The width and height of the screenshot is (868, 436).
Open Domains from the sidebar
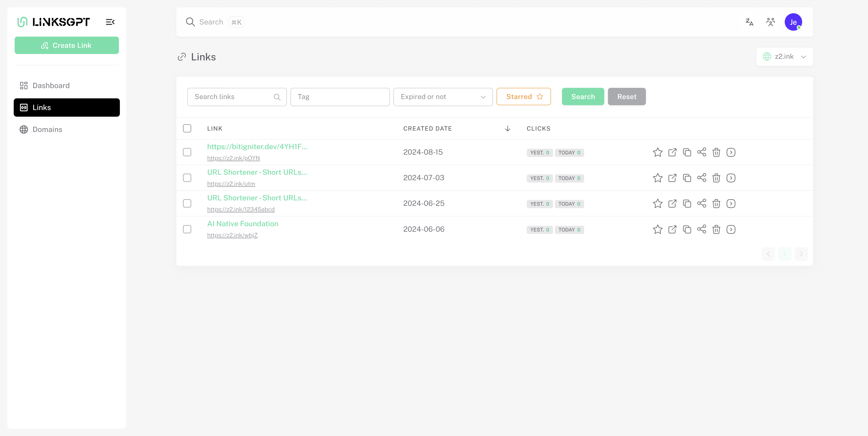pyautogui.click(x=47, y=129)
